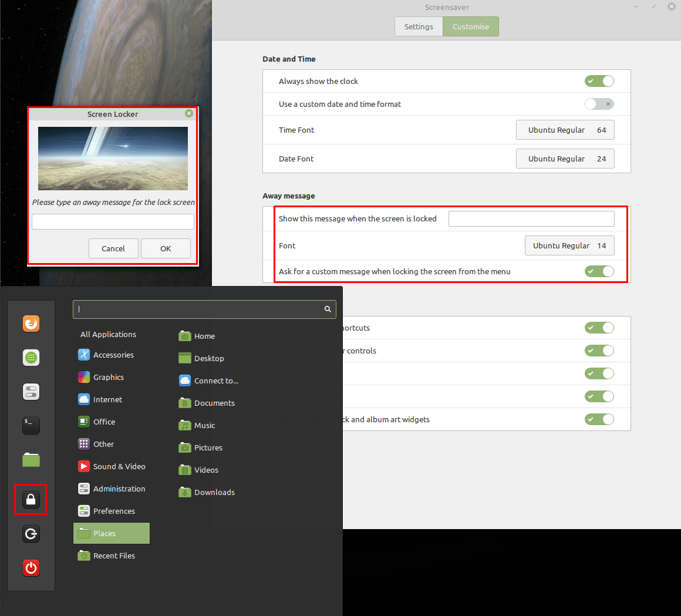Click the Screen Locker preview image
Image resolution: width=681 pixels, height=616 pixels.
pos(113,159)
